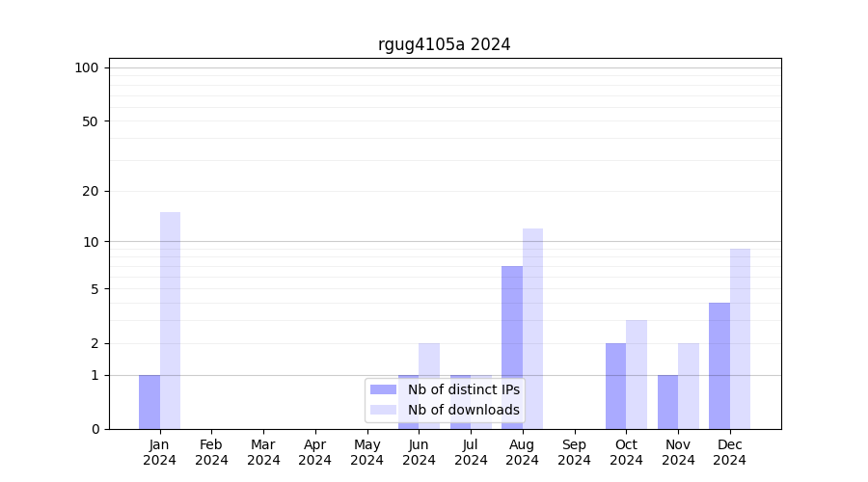868x482 pixels.
Task: Click the January downloads bar
Action: tap(170, 320)
